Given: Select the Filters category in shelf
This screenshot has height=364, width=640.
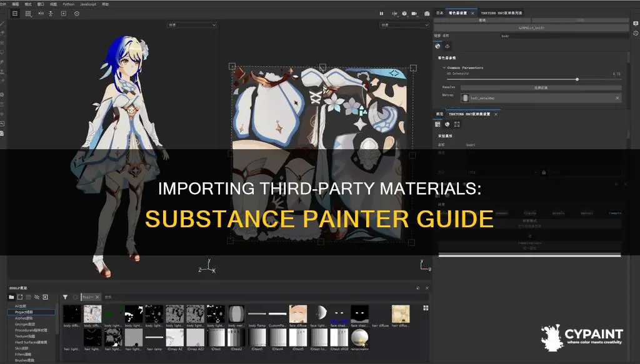Looking at the screenshot, I should (x=23, y=354).
